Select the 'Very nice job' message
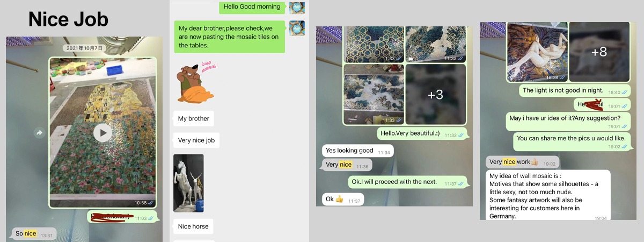 coord(196,141)
